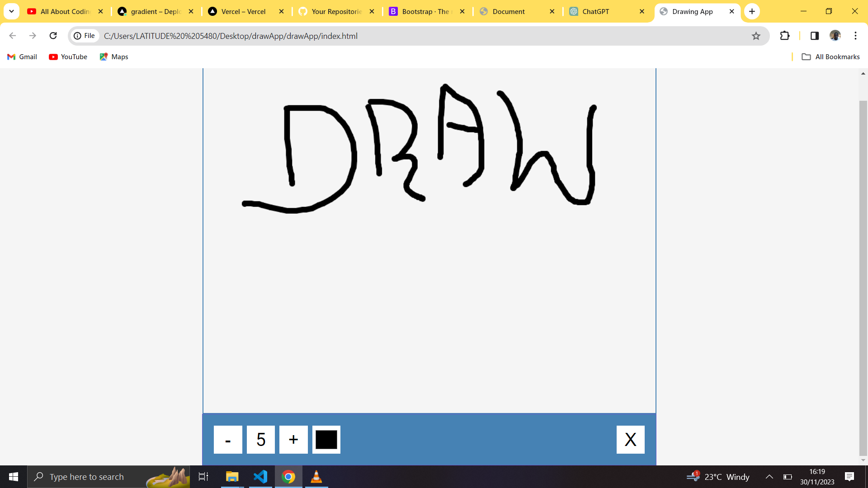Open the All Bookmarks folder
Viewport: 868px width, 488px height.
click(830, 56)
